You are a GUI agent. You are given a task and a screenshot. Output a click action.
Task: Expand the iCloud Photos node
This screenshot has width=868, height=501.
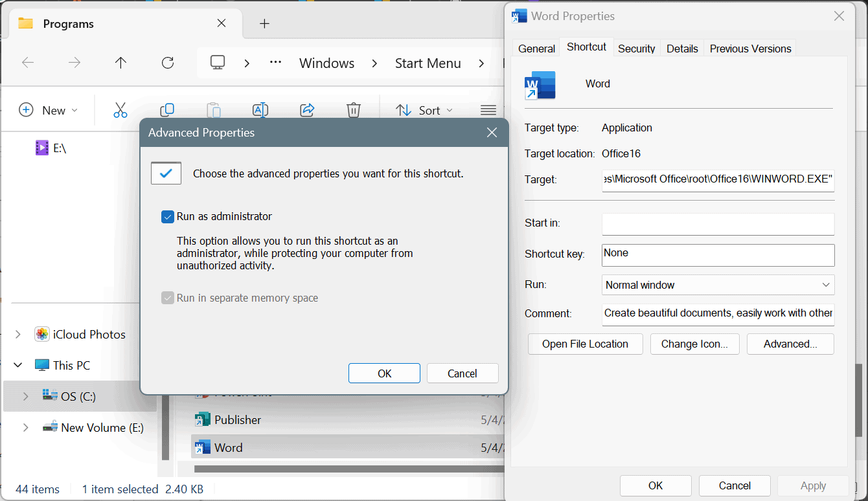[x=17, y=335]
